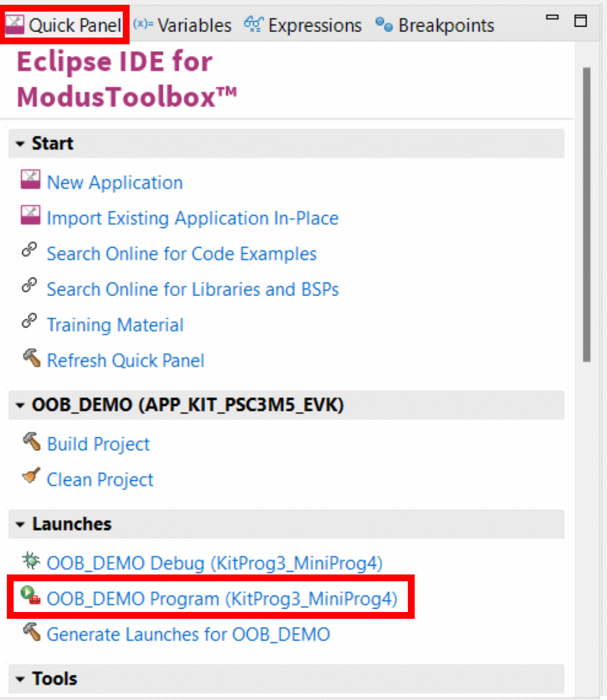Open Search Online for Libraries and BSPs
This screenshot has width=607, height=700.
193,289
